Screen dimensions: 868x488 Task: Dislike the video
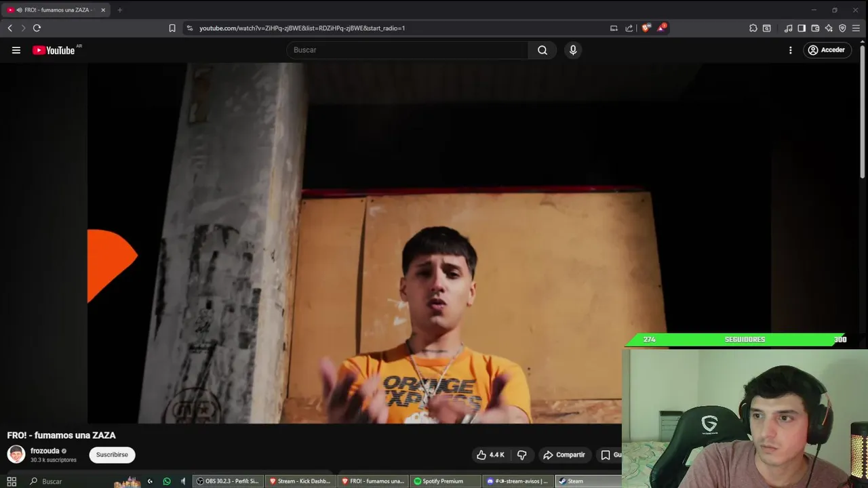tap(522, 455)
